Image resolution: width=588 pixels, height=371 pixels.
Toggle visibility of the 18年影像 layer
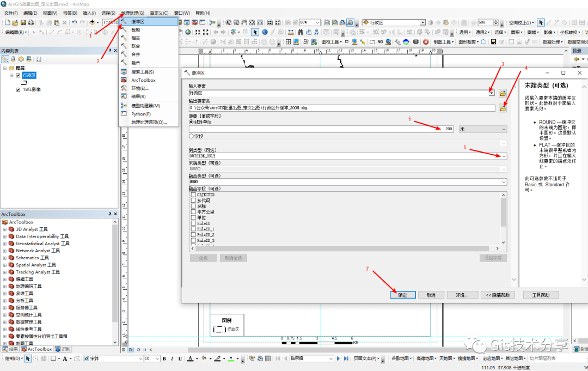(x=18, y=90)
